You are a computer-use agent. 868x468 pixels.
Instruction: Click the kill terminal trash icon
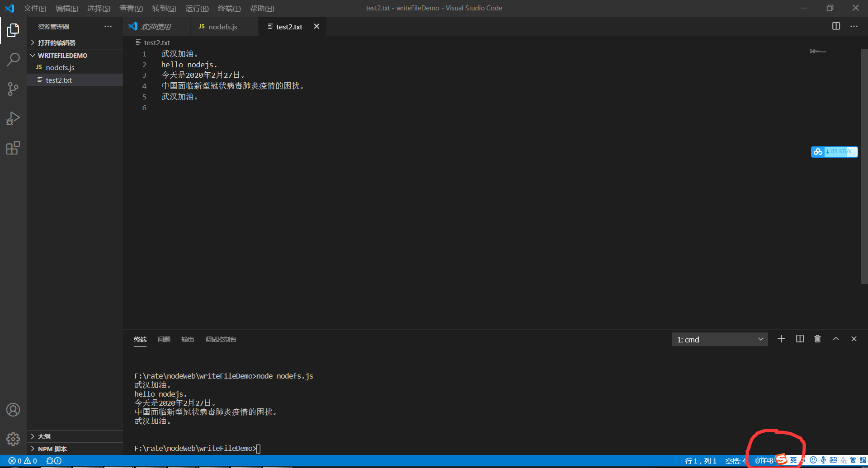point(817,339)
